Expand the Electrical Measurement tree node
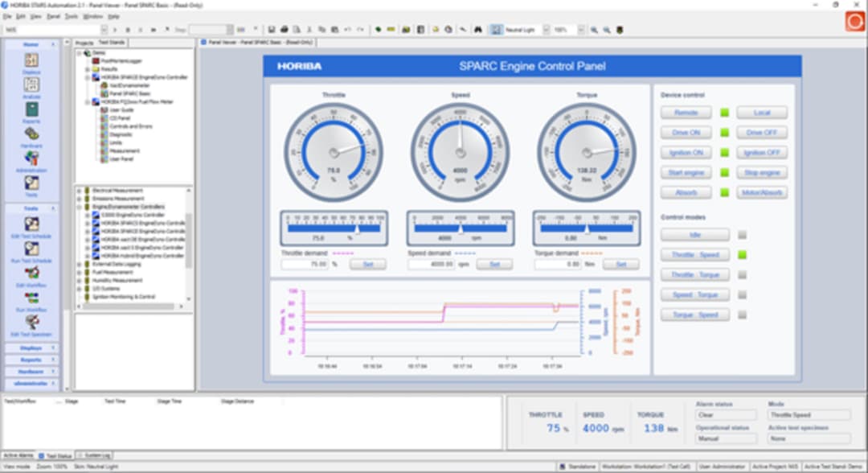The image size is (868, 473). [79, 191]
